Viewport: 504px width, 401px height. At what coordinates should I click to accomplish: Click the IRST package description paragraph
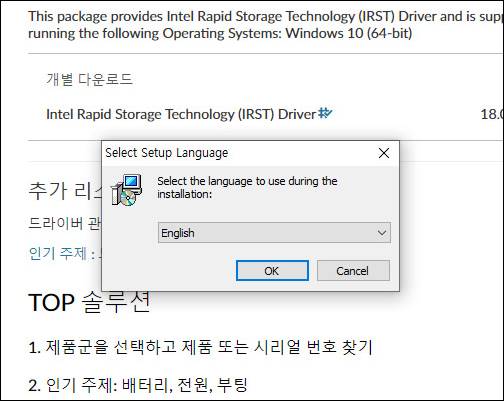tap(266, 25)
